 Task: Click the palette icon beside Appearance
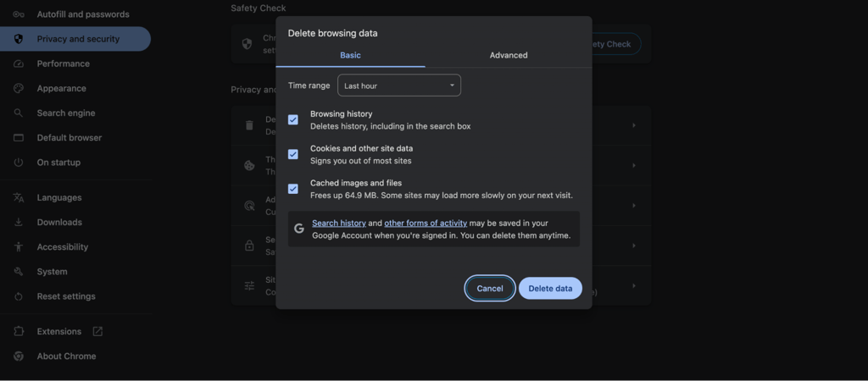click(19, 88)
